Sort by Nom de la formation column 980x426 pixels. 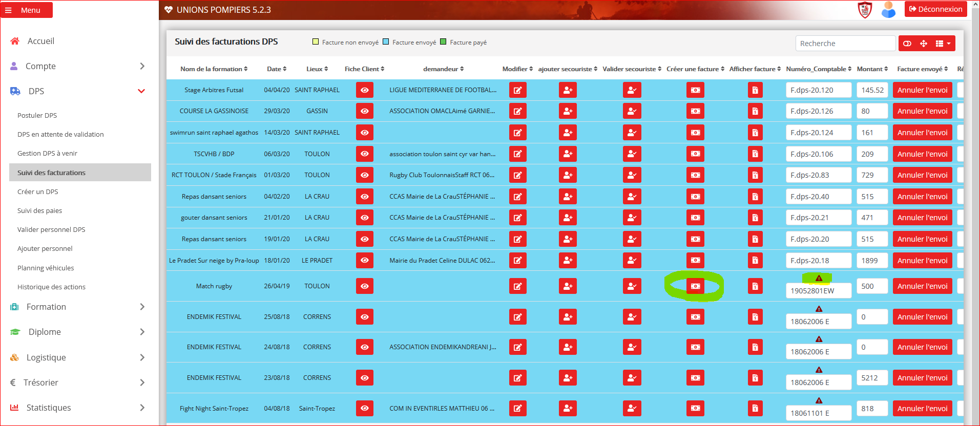[214, 69]
